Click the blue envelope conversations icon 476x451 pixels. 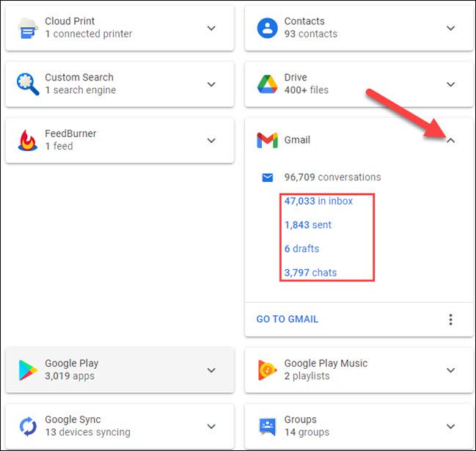click(267, 177)
